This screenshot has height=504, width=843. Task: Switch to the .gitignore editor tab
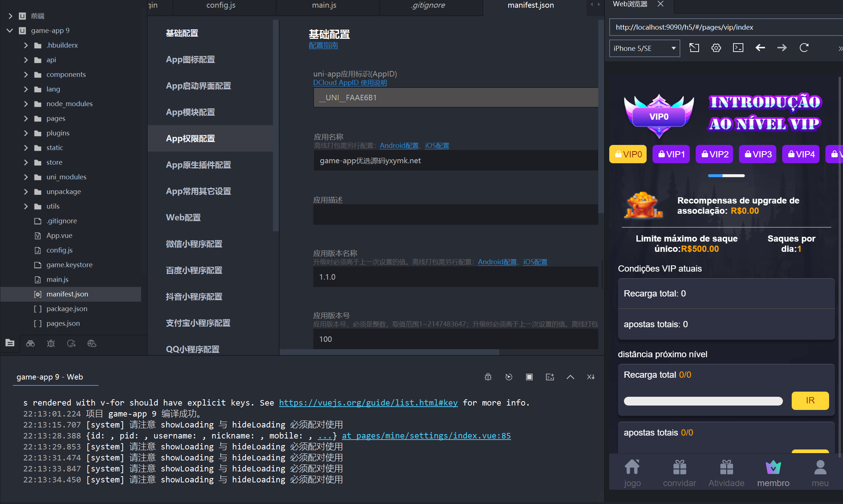pos(428,5)
